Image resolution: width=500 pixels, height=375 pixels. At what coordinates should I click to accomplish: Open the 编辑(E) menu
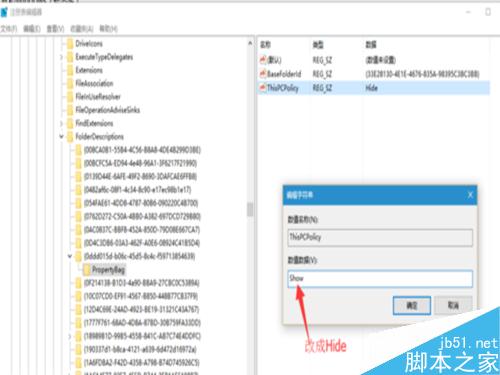pyautogui.click(x=32, y=29)
